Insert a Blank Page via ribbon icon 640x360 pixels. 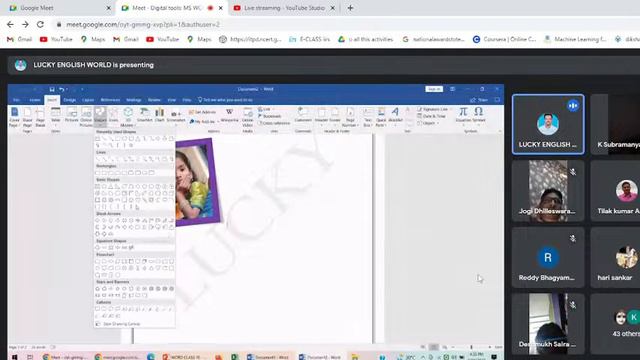click(x=27, y=117)
